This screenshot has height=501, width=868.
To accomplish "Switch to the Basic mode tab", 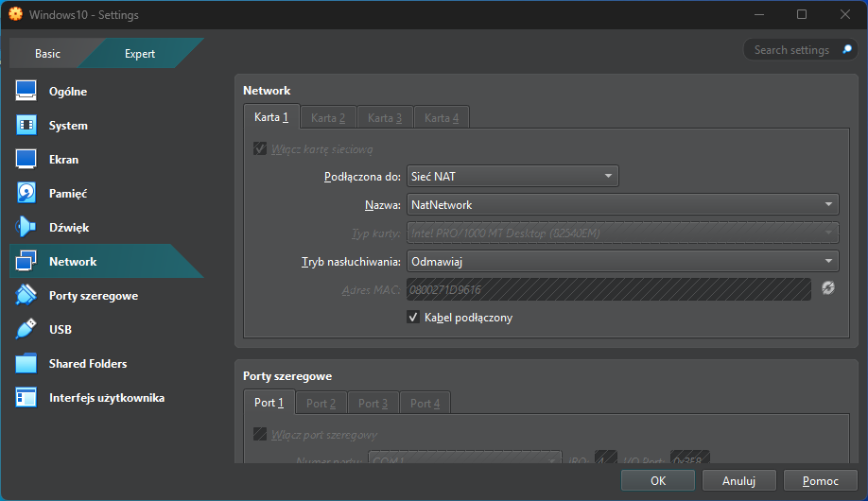I will (x=47, y=53).
